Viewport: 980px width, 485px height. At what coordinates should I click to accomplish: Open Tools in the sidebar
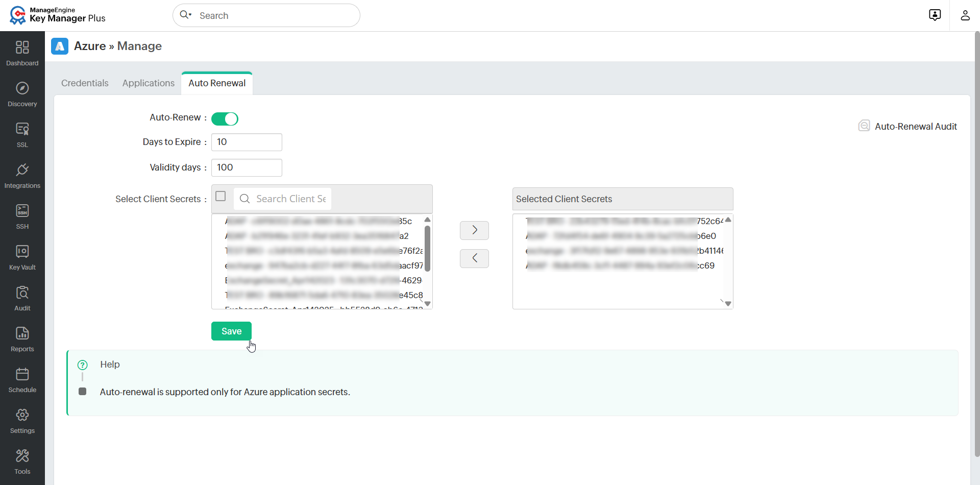tap(22, 462)
